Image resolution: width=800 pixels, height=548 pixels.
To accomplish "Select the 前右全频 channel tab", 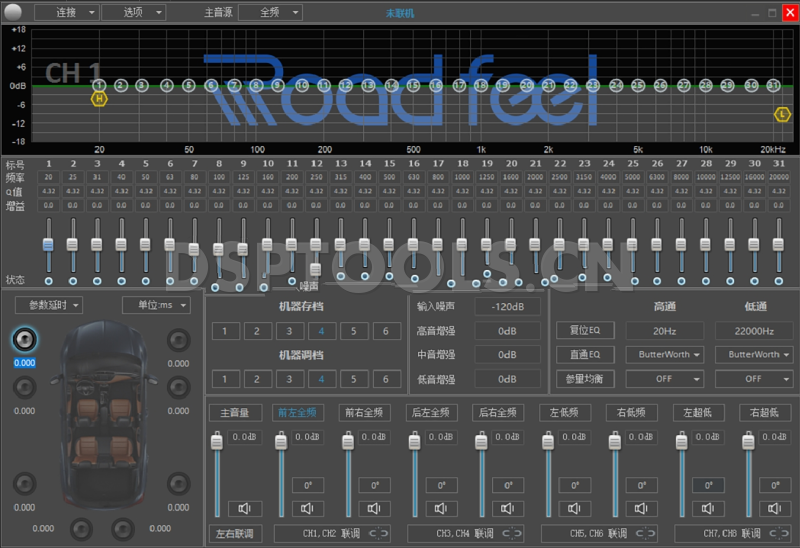I will [x=364, y=412].
